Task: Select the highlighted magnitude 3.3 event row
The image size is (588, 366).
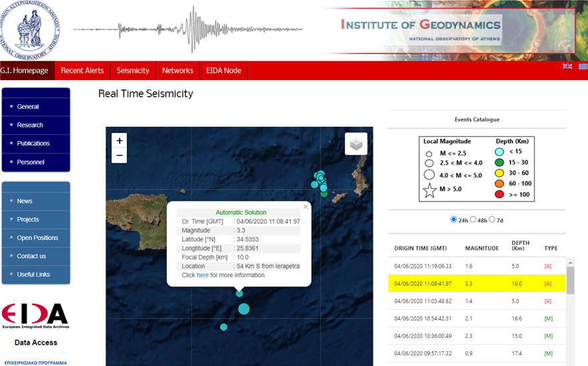Action: coord(476,283)
